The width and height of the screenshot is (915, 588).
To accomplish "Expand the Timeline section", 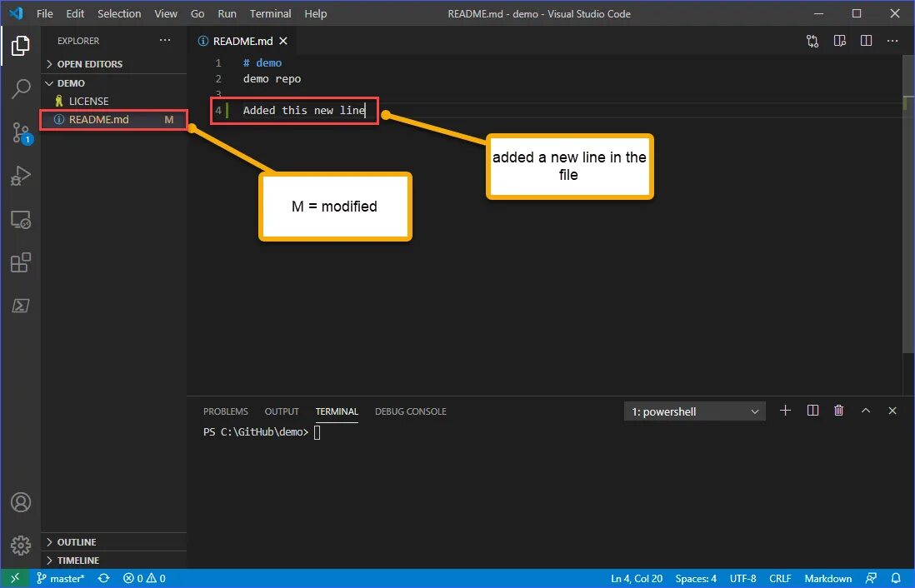I will [x=114, y=560].
